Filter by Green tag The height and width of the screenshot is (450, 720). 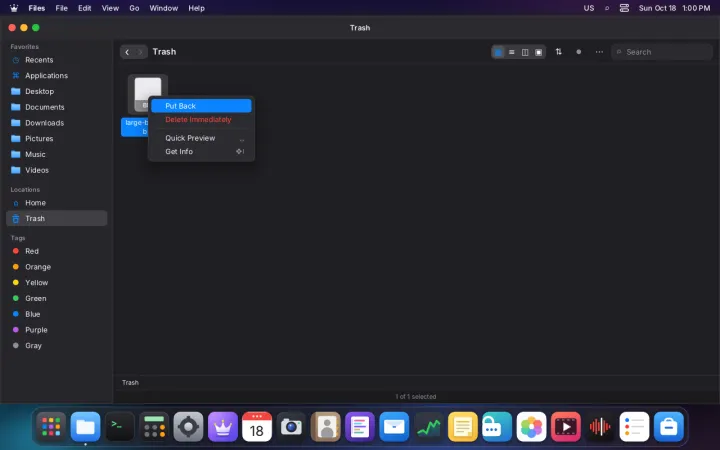coord(56,298)
